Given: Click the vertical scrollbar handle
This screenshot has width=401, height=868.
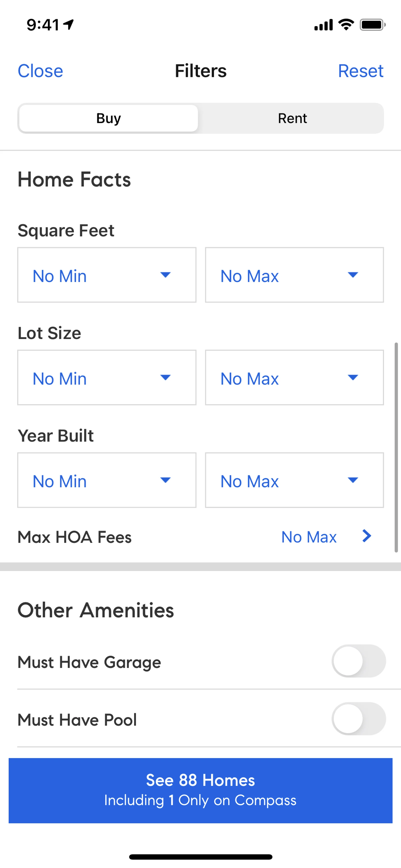Looking at the screenshot, I should pyautogui.click(x=396, y=447).
